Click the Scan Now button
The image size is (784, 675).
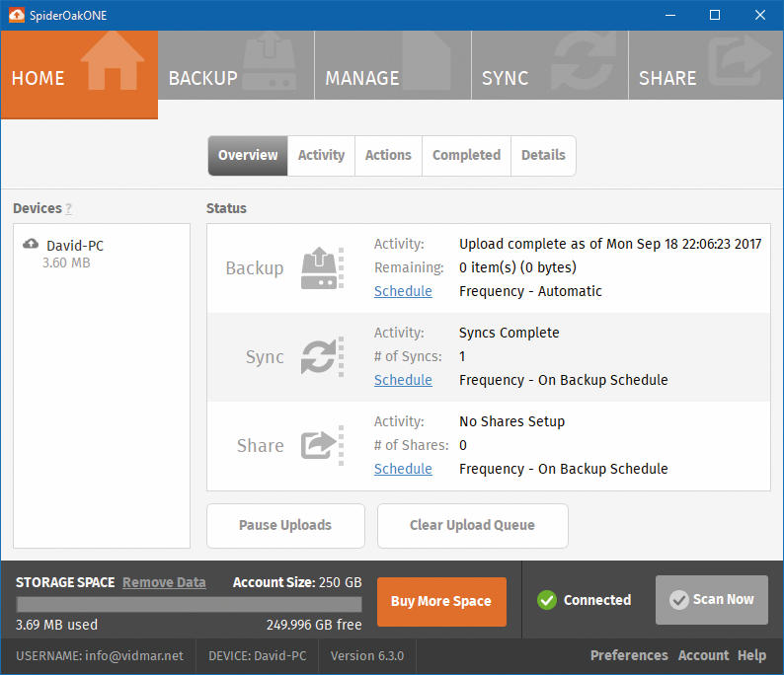712,600
